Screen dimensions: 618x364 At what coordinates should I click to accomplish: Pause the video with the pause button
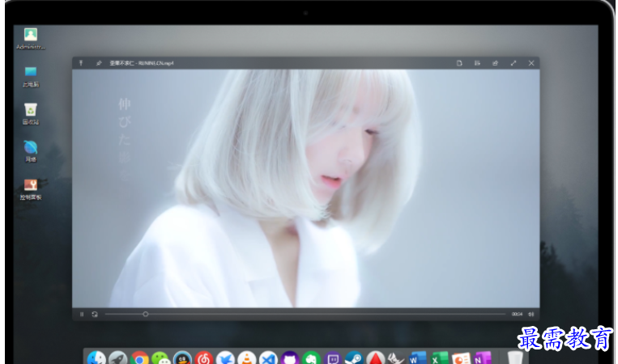82,315
